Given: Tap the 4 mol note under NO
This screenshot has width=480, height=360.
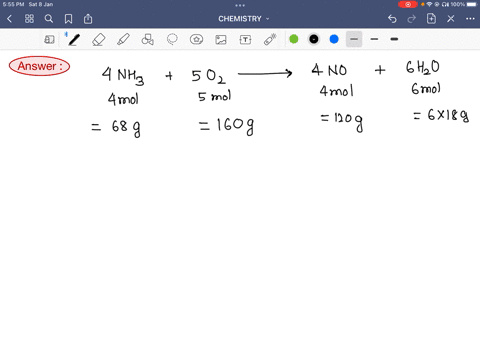Looking at the screenshot, I should click(337, 91).
